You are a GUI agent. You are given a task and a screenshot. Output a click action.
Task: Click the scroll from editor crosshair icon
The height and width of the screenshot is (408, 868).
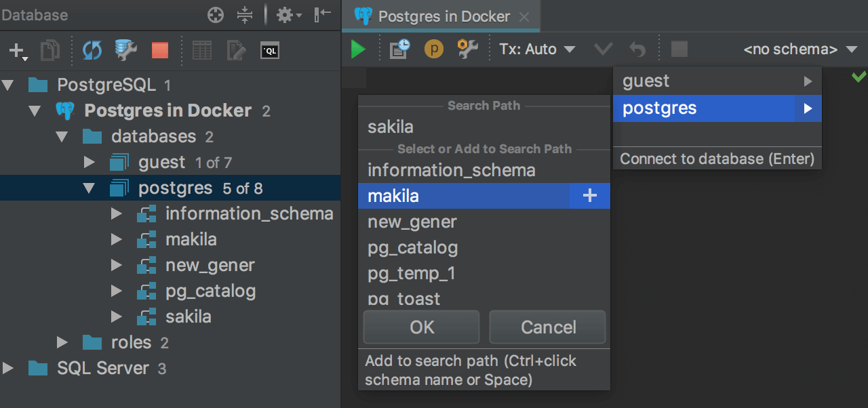pyautogui.click(x=216, y=15)
